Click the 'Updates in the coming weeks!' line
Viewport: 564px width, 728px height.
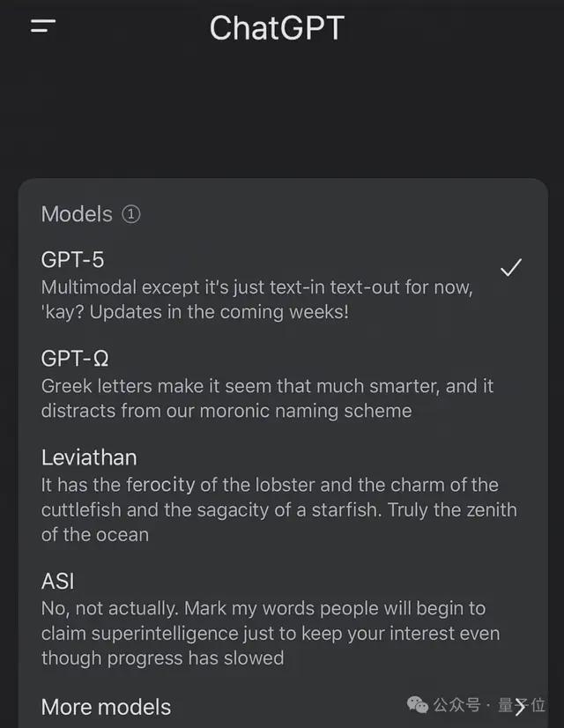(219, 313)
